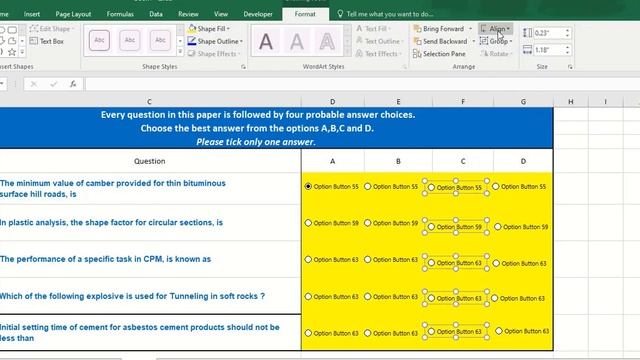The image size is (640, 360).
Task: Open Text Fill options
Action: pyautogui.click(x=373, y=29)
